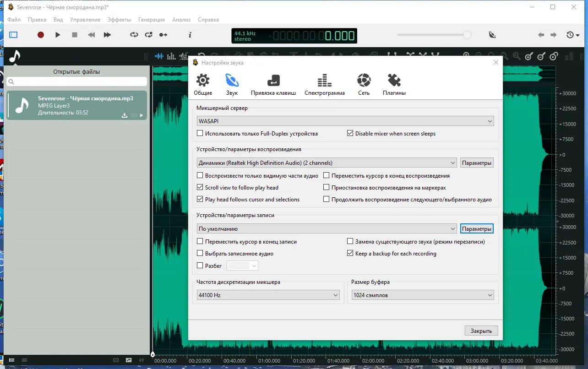Select the Sevenrose - Чёрная смородина.mp3 file entry
Viewport: 588px width, 369px height.
[77, 105]
